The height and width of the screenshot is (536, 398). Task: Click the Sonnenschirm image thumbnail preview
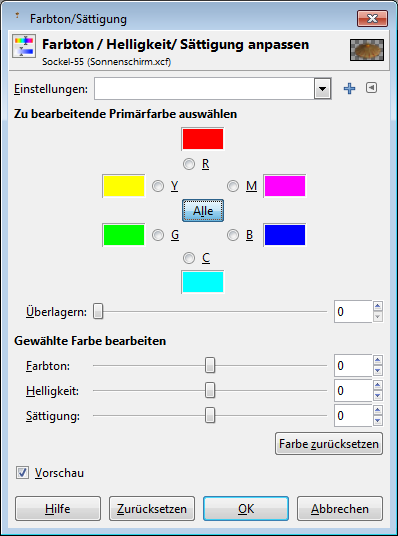pos(367,50)
